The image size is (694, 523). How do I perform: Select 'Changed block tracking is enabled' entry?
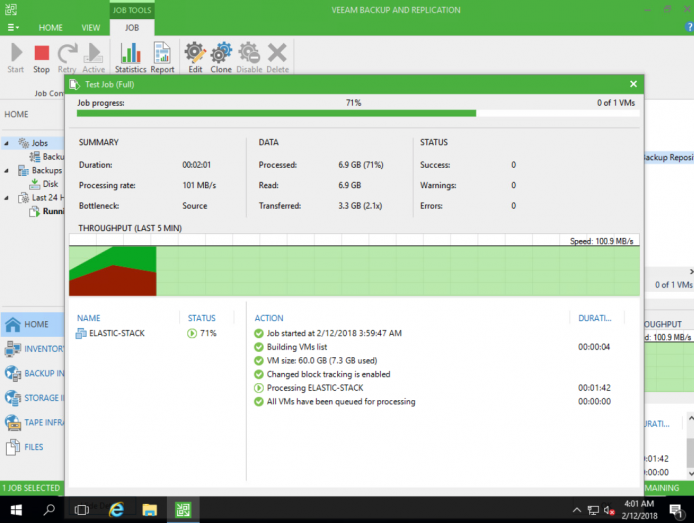point(328,374)
